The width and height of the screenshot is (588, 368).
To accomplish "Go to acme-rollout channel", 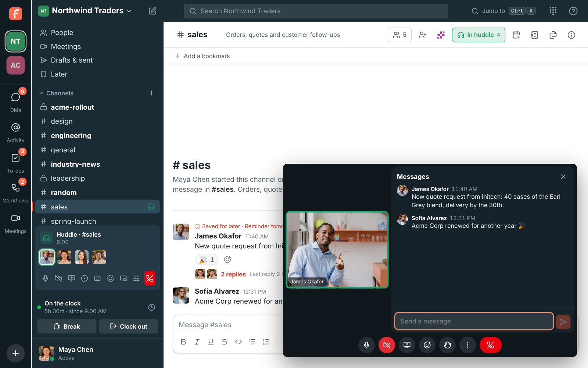I will pyautogui.click(x=97, y=107).
